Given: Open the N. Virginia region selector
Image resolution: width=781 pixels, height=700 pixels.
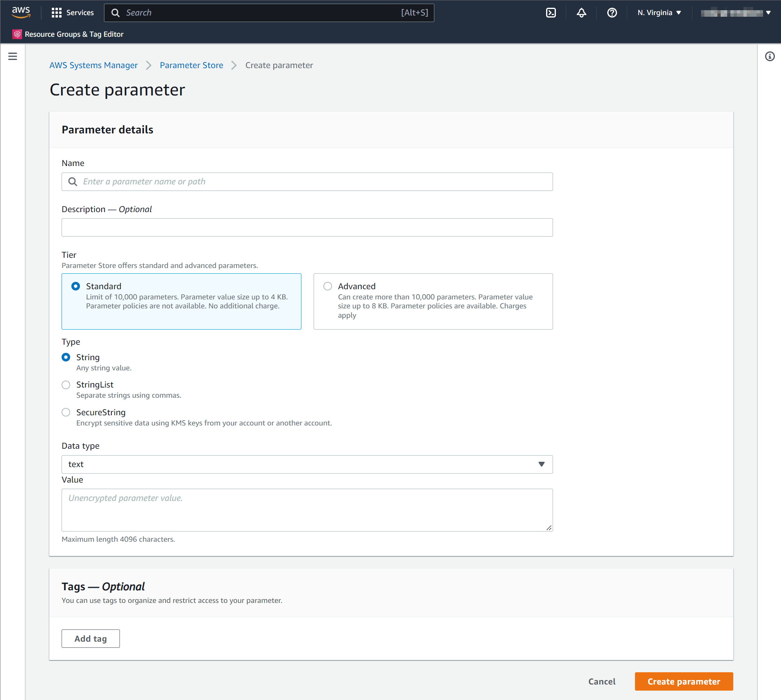Looking at the screenshot, I should point(659,13).
